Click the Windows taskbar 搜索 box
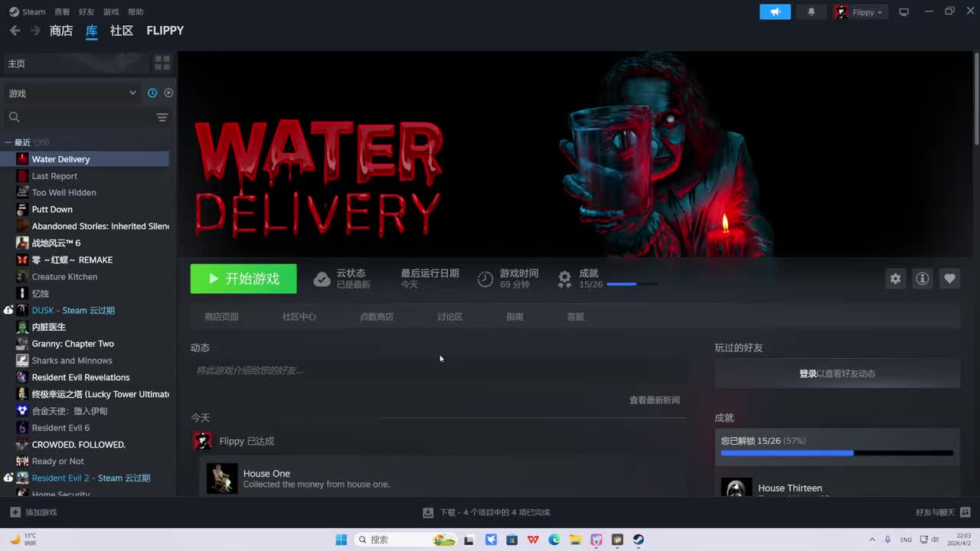Screen dimensions: 980x551 [x=407, y=540]
